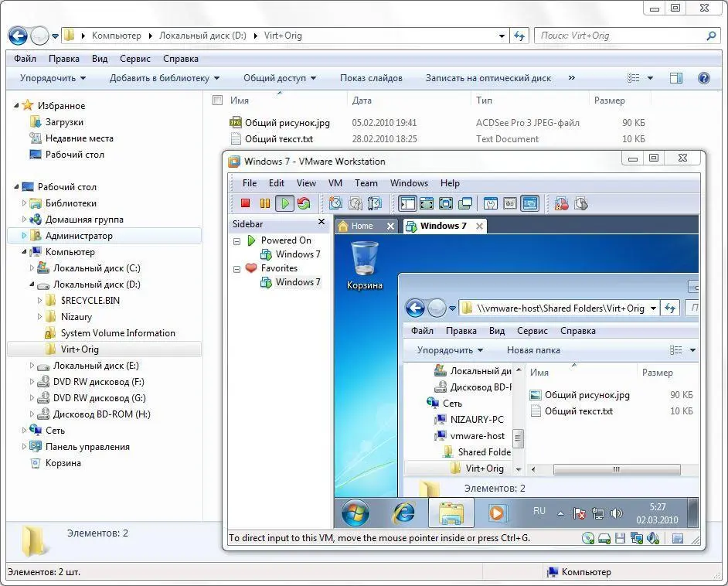Click the Full Screen mode icon in VMware

446,203
